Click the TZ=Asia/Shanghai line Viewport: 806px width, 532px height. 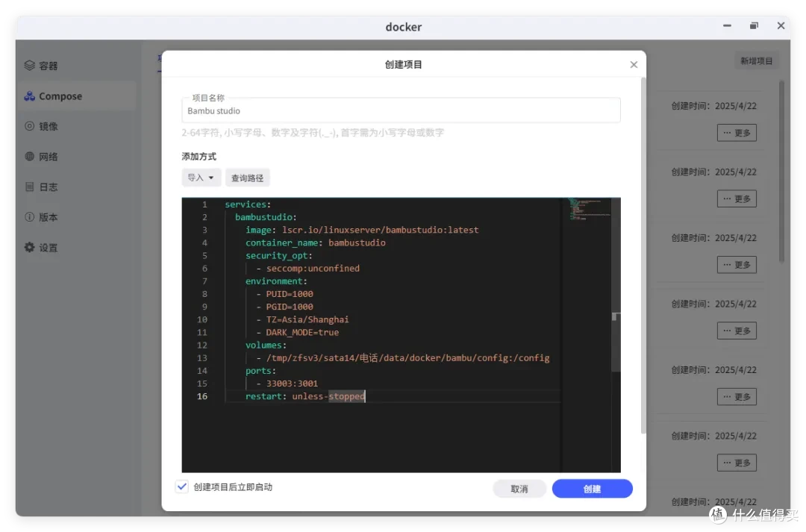tap(302, 319)
